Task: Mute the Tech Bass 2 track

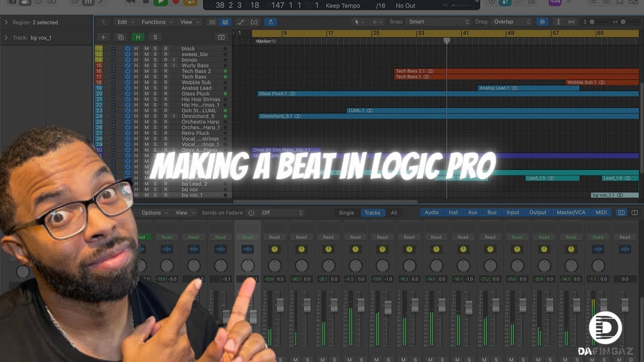Action: click(146, 71)
